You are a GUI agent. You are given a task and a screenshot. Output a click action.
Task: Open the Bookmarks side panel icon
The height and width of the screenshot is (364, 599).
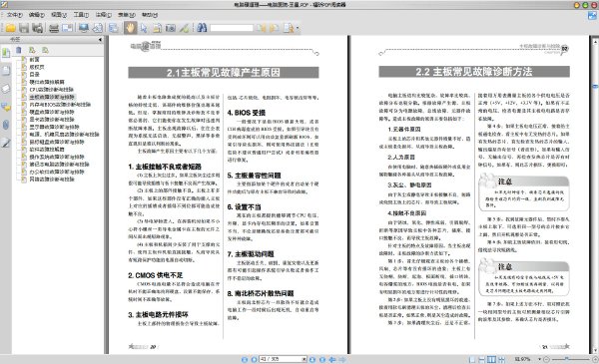click(6, 53)
